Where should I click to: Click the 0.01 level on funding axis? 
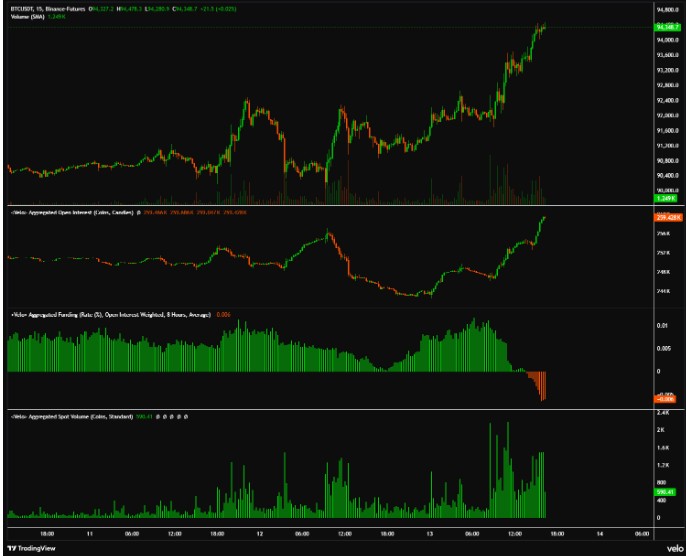(x=661, y=325)
